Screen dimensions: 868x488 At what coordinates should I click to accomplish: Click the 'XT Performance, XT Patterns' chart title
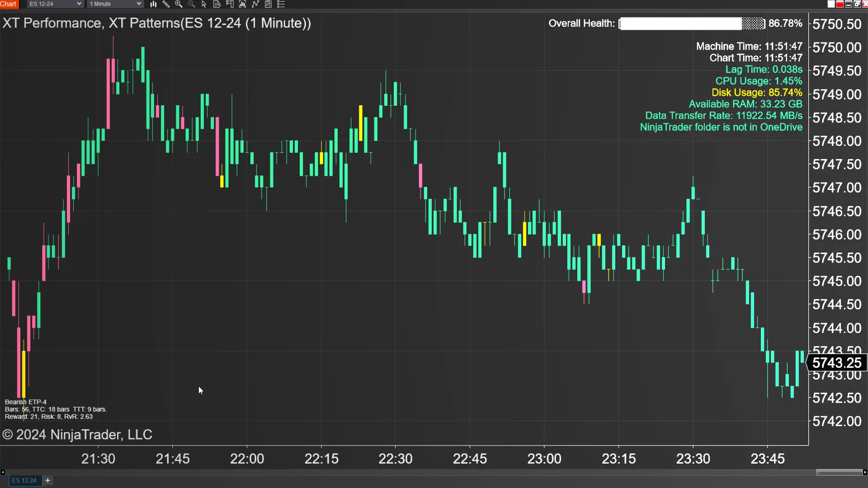coord(156,23)
